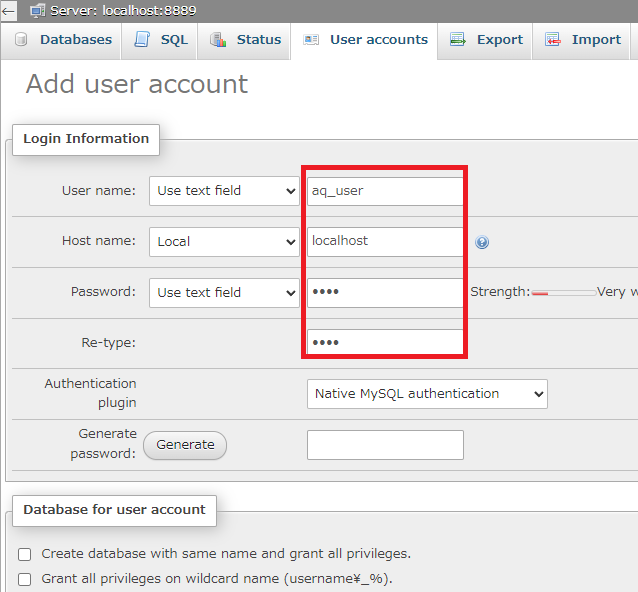
Task: Go to the Status tab
Action: pyautogui.click(x=244, y=41)
